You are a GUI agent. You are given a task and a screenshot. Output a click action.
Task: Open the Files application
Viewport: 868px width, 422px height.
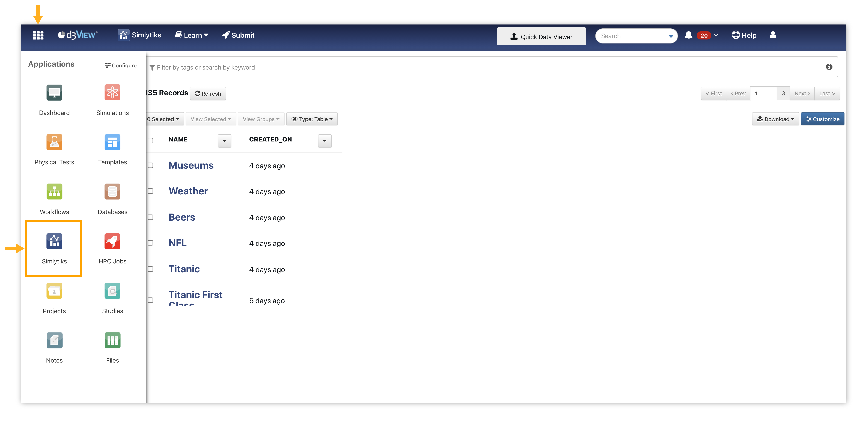pos(112,348)
